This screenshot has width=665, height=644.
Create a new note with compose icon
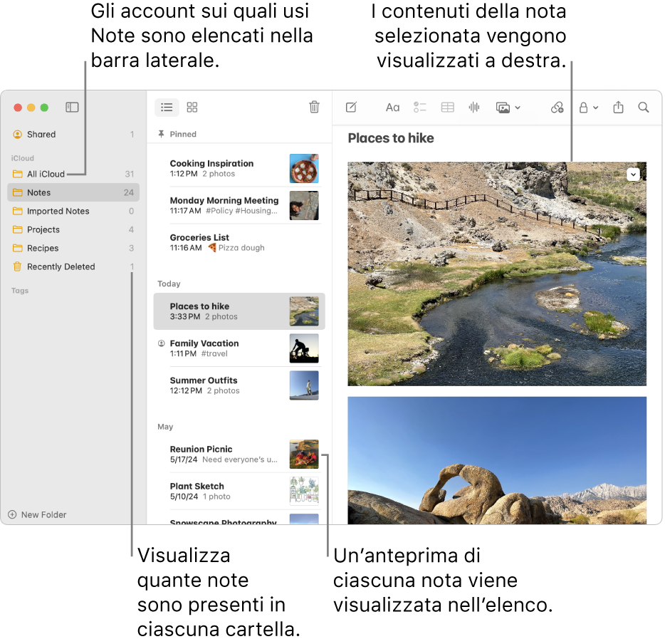point(351,108)
